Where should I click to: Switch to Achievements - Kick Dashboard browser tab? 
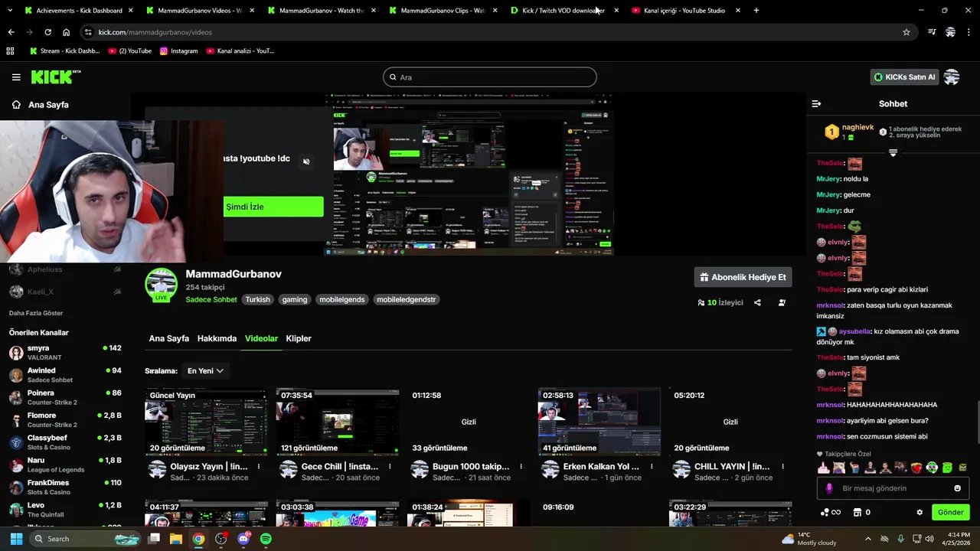pyautogui.click(x=79, y=10)
